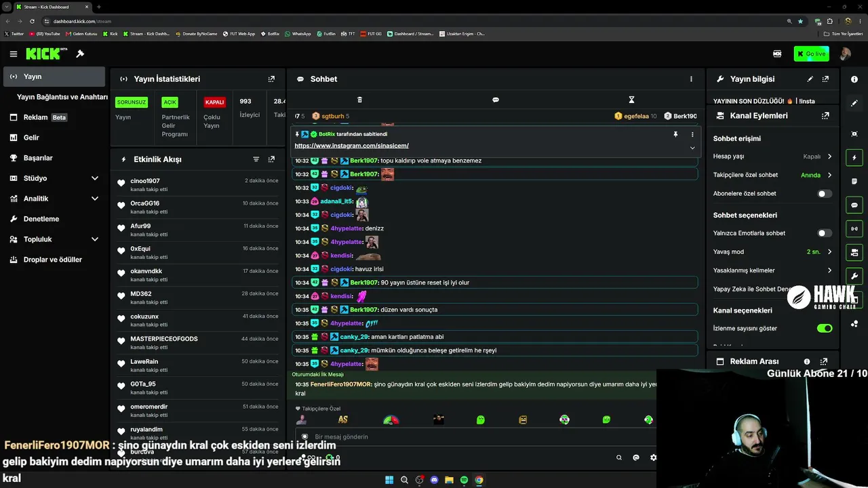Open the pin shortcut beside Kick logo
The image size is (868, 488).
coord(80,54)
